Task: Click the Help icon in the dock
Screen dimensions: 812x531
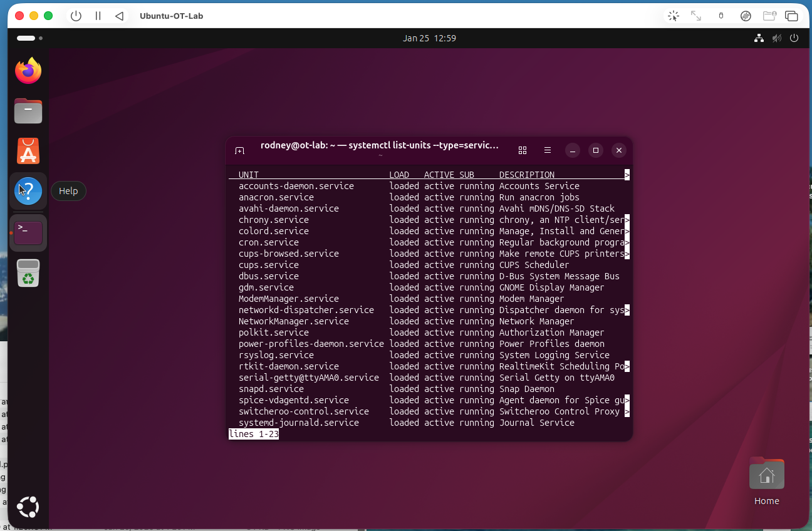Action: coord(28,191)
